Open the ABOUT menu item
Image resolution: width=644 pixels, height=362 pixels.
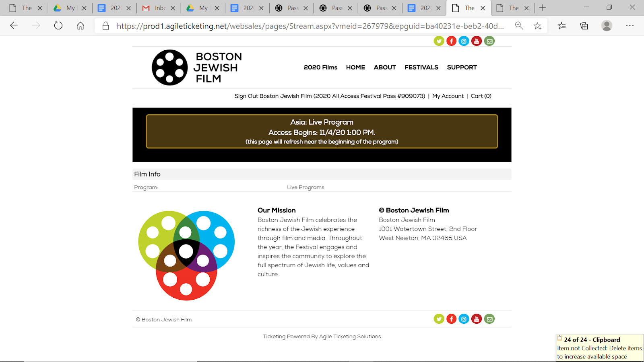(385, 67)
